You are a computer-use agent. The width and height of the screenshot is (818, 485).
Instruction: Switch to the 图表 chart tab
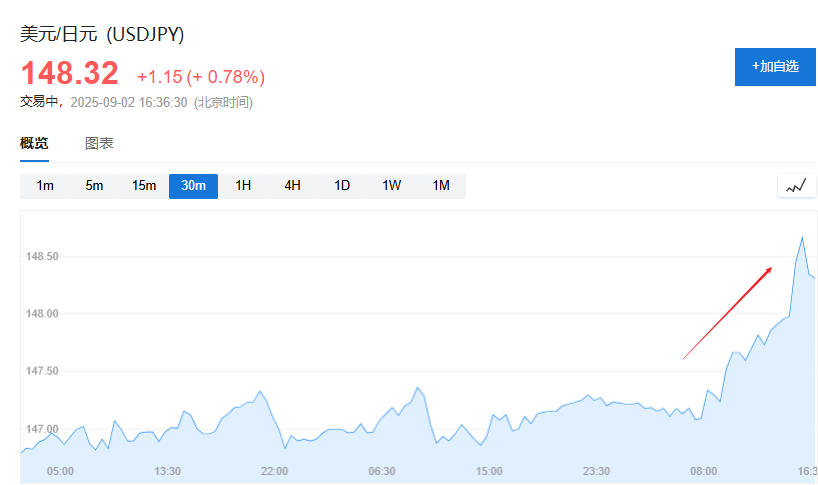click(99, 143)
